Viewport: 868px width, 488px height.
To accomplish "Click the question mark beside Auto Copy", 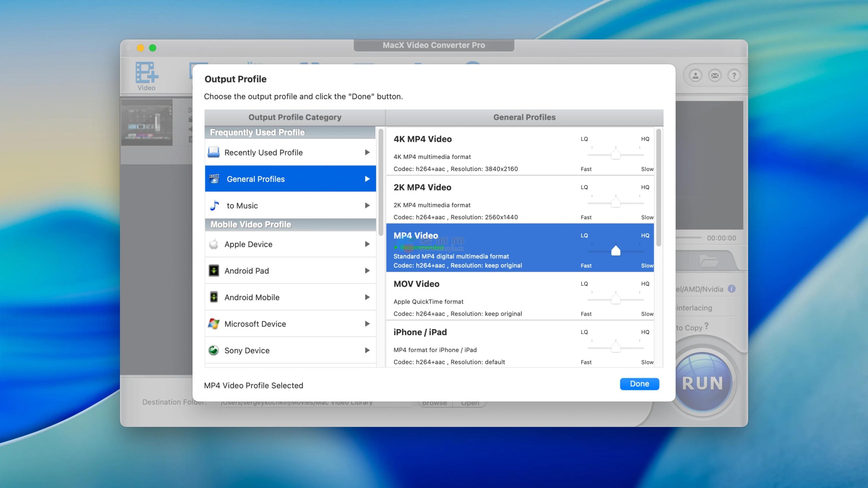I will click(x=707, y=326).
